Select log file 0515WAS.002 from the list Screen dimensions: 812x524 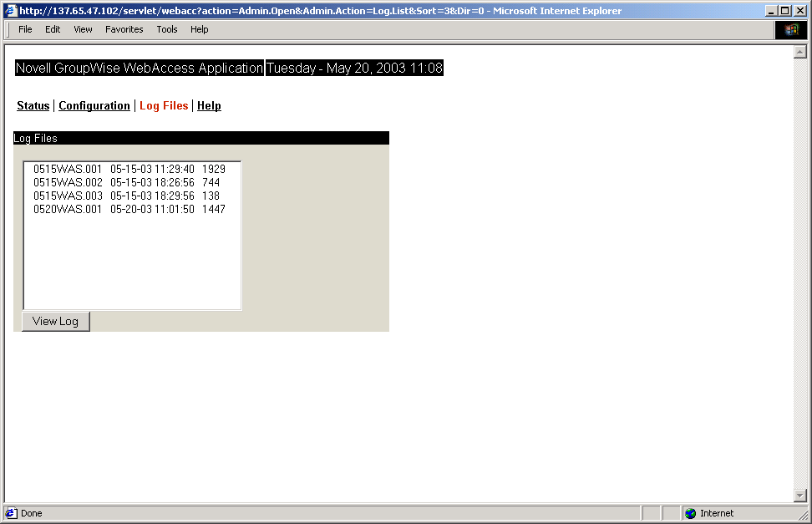click(x=122, y=182)
